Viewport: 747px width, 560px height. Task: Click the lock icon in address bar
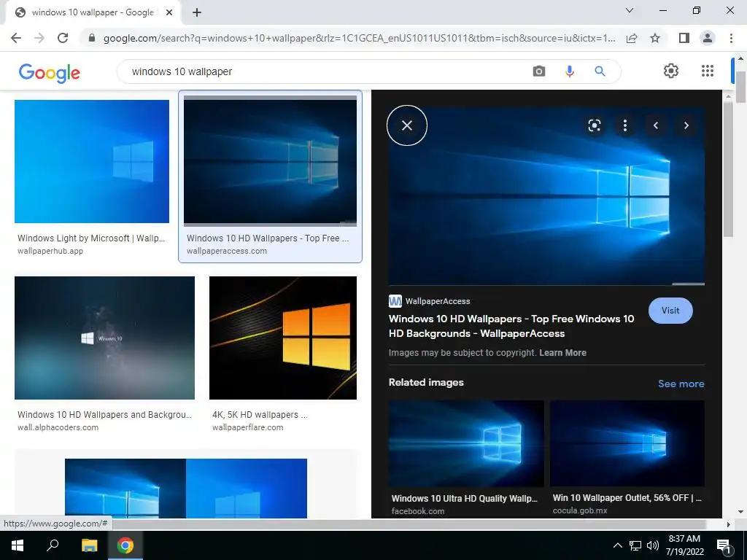92,38
